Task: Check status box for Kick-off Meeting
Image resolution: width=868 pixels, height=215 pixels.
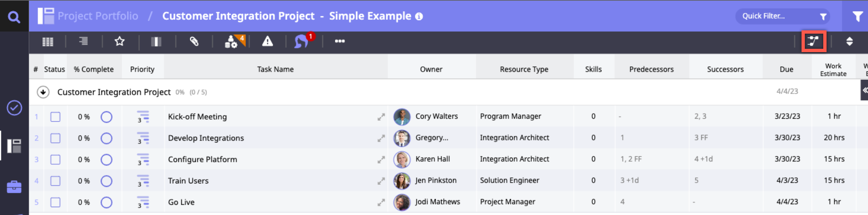Action: tap(55, 117)
